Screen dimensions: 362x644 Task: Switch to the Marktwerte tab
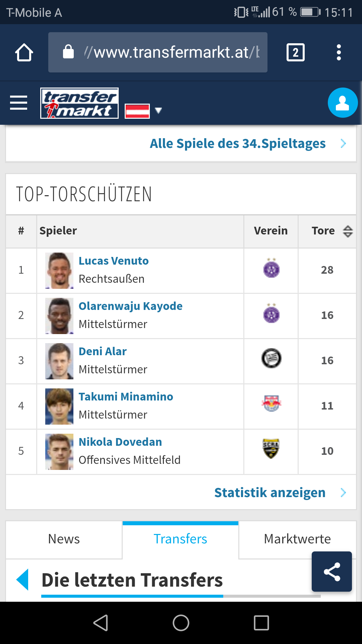pyautogui.click(x=297, y=539)
